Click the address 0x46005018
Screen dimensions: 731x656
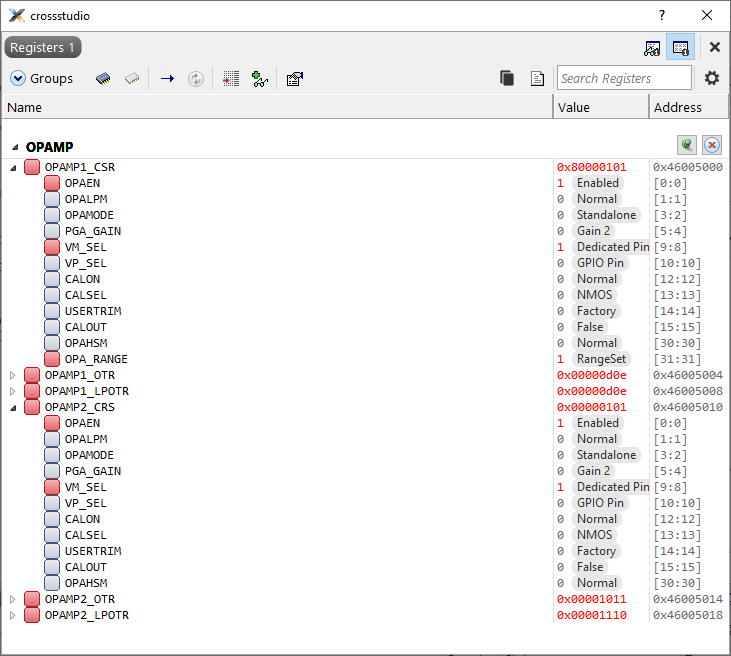click(x=688, y=615)
